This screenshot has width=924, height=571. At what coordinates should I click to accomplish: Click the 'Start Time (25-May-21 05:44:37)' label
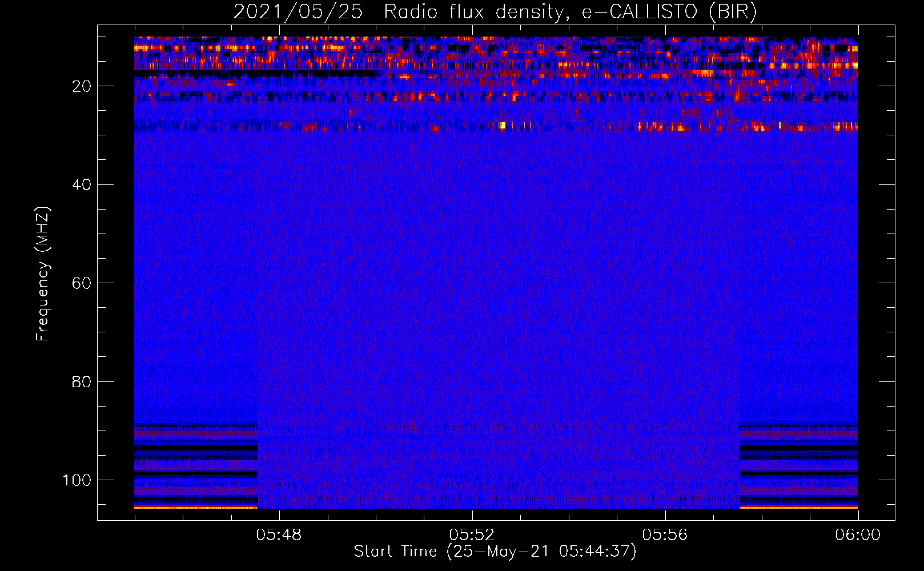tap(495, 552)
